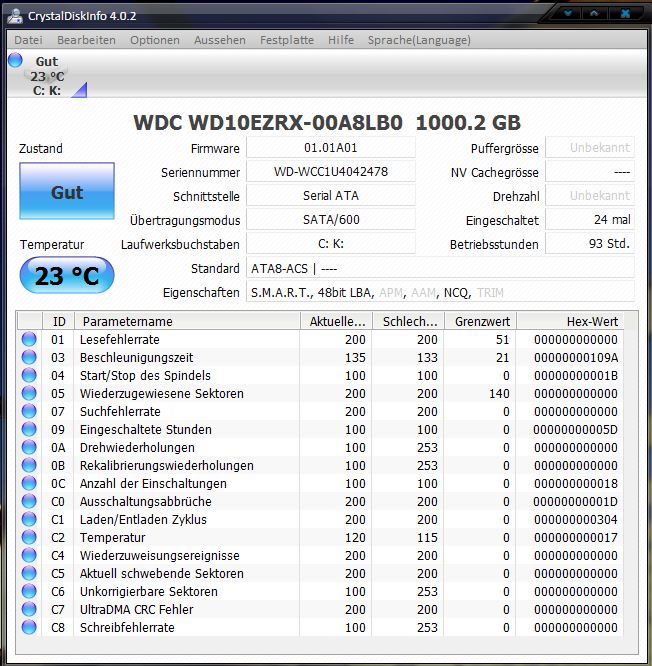Screen dimensions: 652x666
Task: Click the status orb for UltraDMA CRC Fehler
Action: click(29, 609)
